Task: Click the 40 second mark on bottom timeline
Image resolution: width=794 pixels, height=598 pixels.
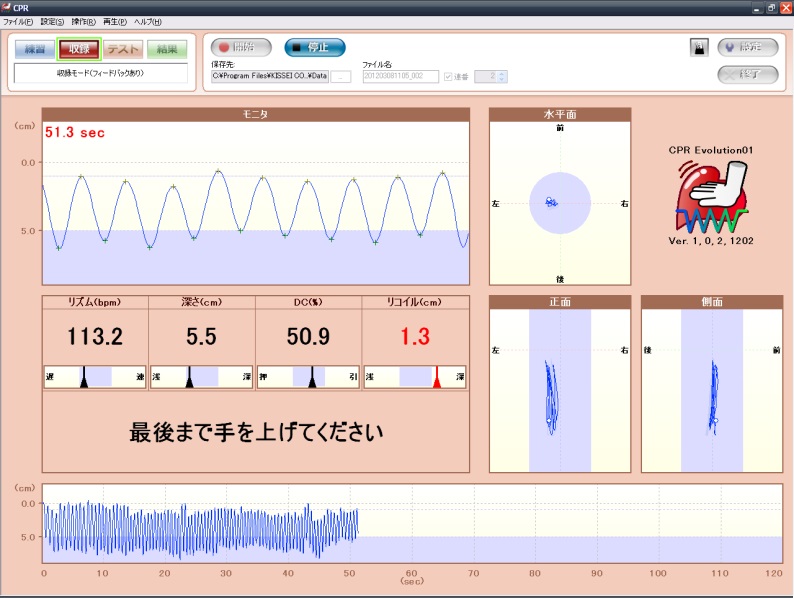Action: [x=288, y=573]
